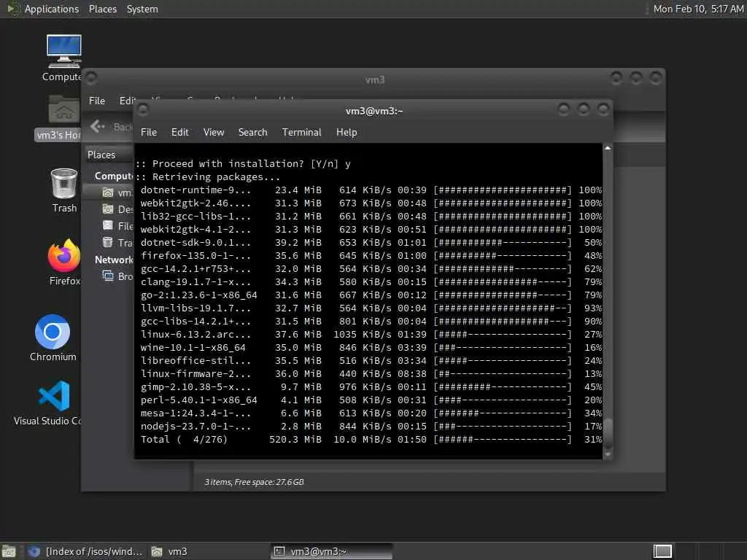Select the Trash entry in file manager sidebar
747x560 pixels.
117,242
